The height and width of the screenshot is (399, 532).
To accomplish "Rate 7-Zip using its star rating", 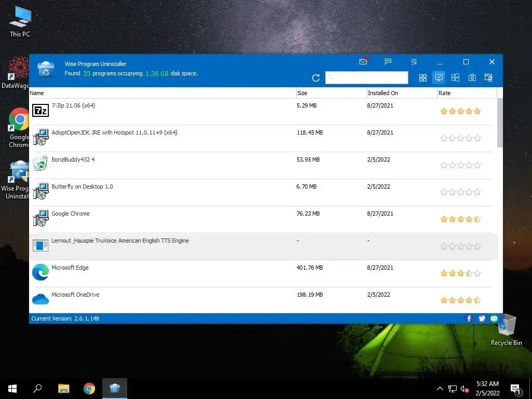I will click(460, 111).
